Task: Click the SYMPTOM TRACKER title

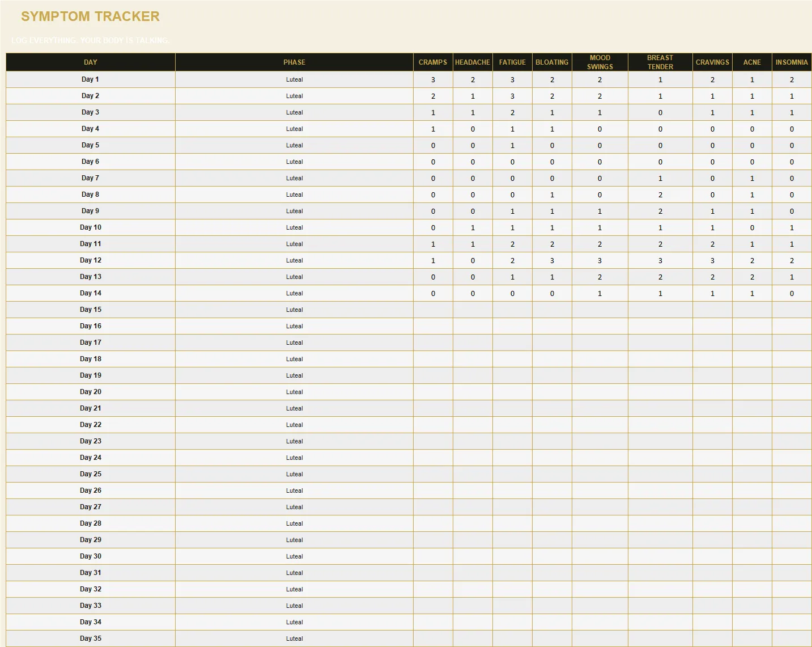Action: (90, 16)
